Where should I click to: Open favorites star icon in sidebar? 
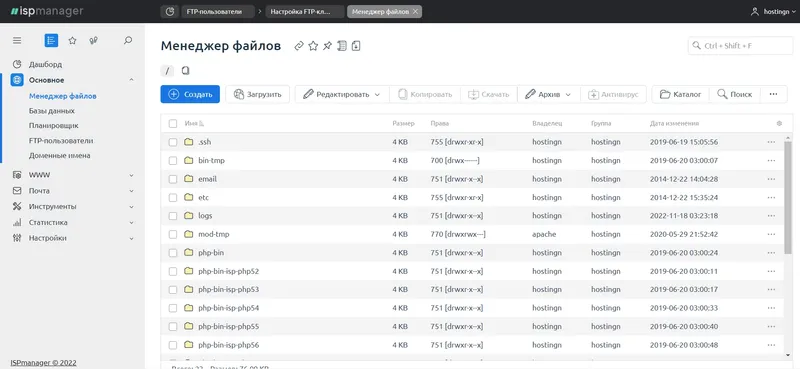coord(72,41)
